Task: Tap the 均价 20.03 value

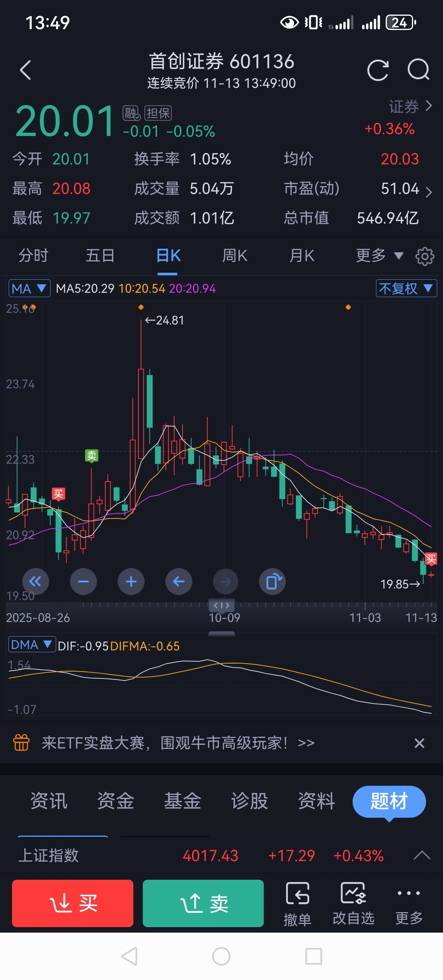Action: (400, 159)
